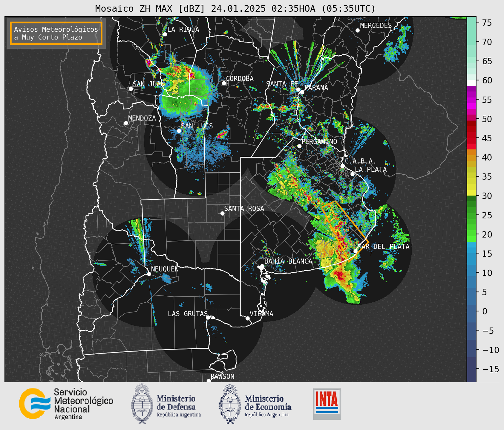504x430 pixels.
Task: Click the Ministerio de Economía emblem
Action: [x=229, y=404]
